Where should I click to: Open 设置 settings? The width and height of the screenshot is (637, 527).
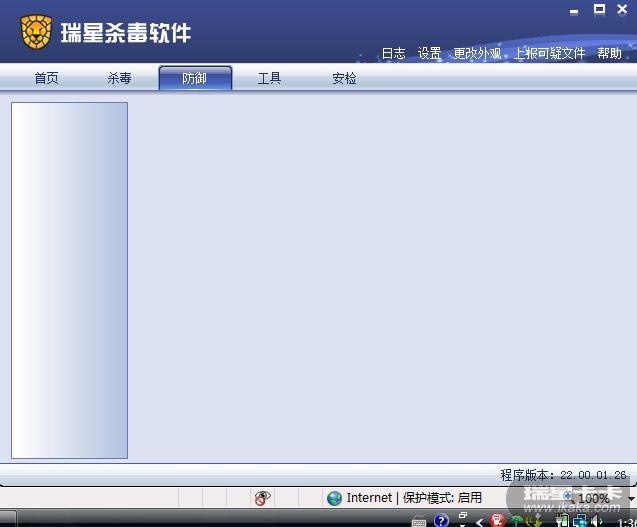(x=429, y=53)
